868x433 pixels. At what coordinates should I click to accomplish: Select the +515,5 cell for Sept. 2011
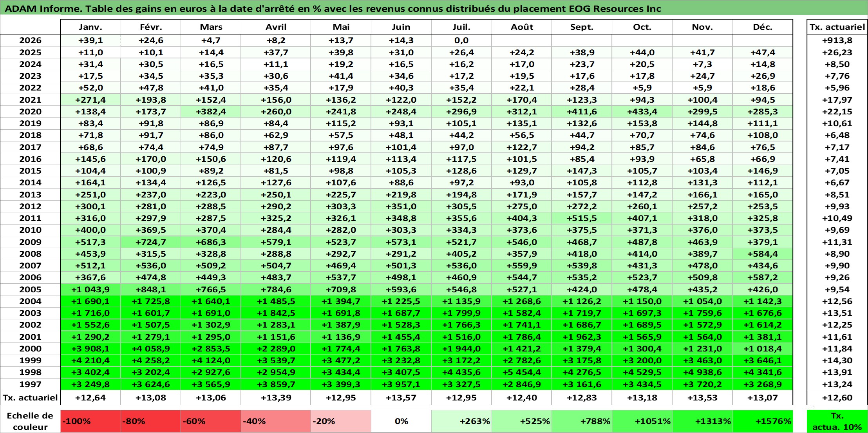pyautogui.click(x=582, y=218)
